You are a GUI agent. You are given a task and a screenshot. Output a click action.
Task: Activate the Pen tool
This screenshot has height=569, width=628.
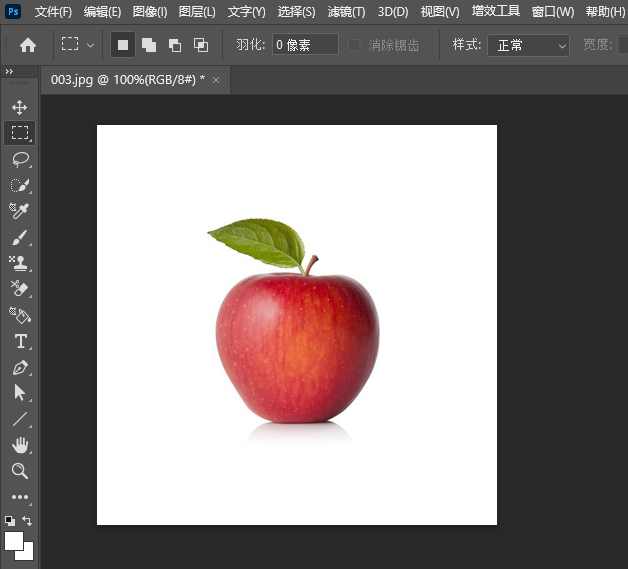coord(20,368)
